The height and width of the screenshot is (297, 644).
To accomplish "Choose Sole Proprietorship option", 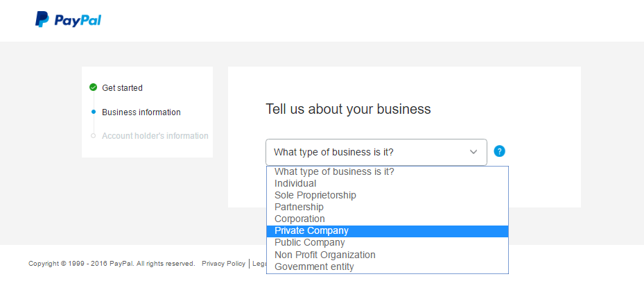I will coord(388,195).
